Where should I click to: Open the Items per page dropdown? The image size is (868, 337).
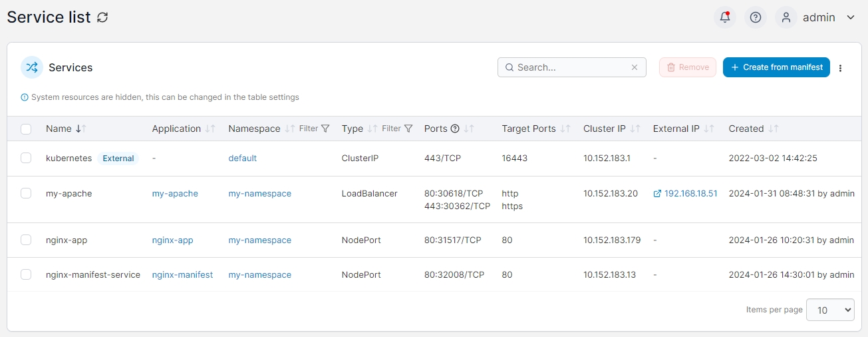[829, 310]
